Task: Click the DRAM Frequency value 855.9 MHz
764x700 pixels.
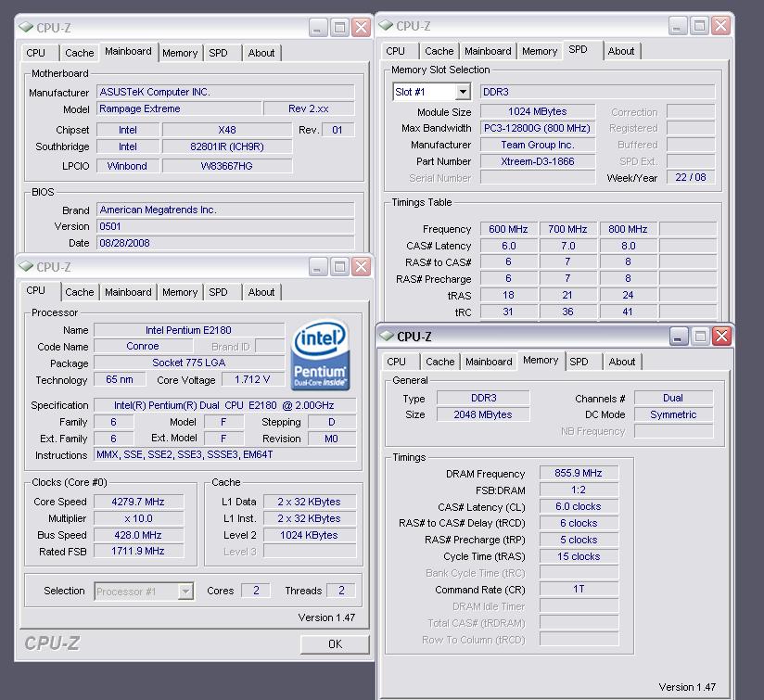Action: tap(579, 473)
